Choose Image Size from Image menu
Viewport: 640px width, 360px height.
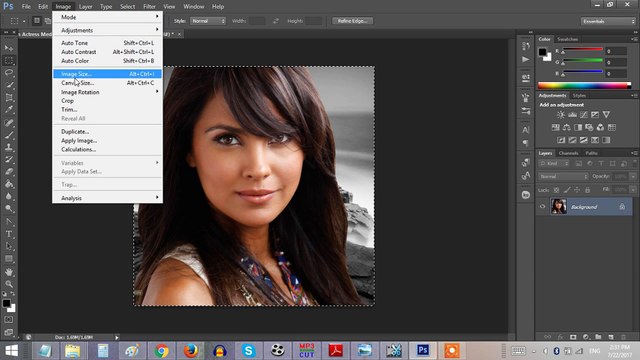pyautogui.click(x=108, y=74)
